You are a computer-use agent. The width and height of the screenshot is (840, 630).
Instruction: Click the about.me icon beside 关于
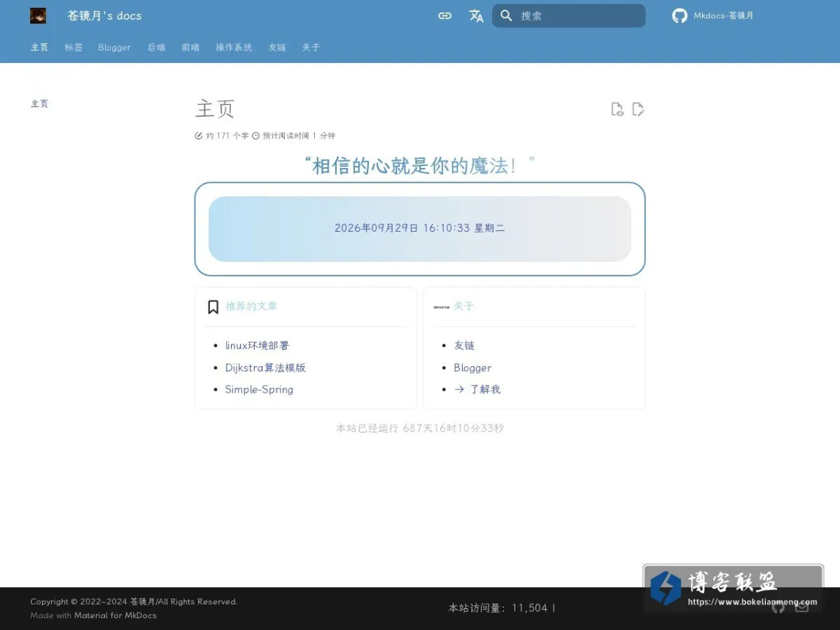tap(441, 307)
